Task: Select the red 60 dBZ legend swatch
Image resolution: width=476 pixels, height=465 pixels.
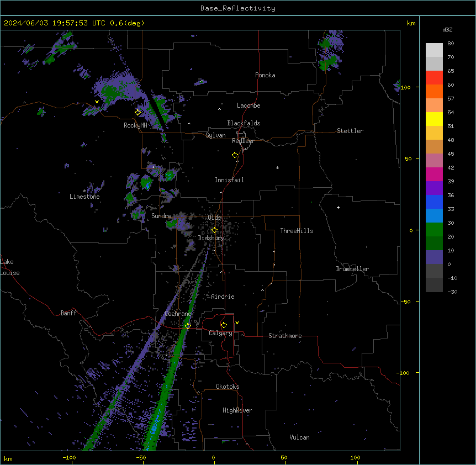Action: 434,78
